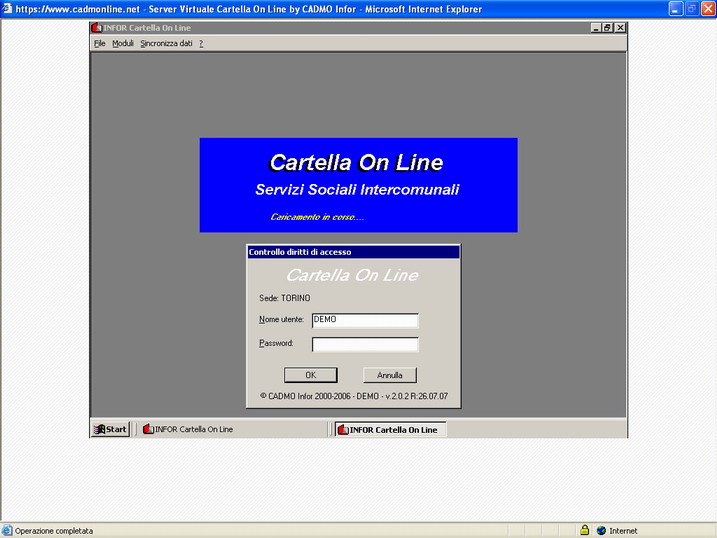Click the 'Nome utente:' label
The width and height of the screenshot is (717, 538).
tap(281, 320)
